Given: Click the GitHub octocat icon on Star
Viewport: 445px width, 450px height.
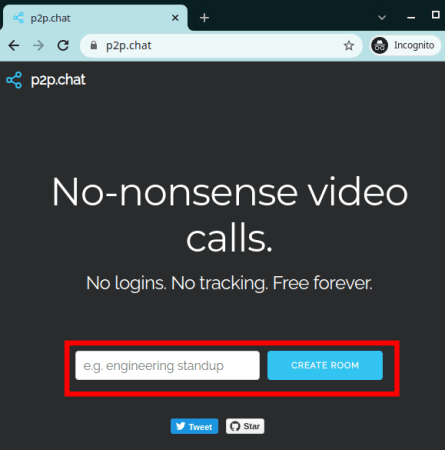Looking at the screenshot, I should pyautogui.click(x=235, y=426).
